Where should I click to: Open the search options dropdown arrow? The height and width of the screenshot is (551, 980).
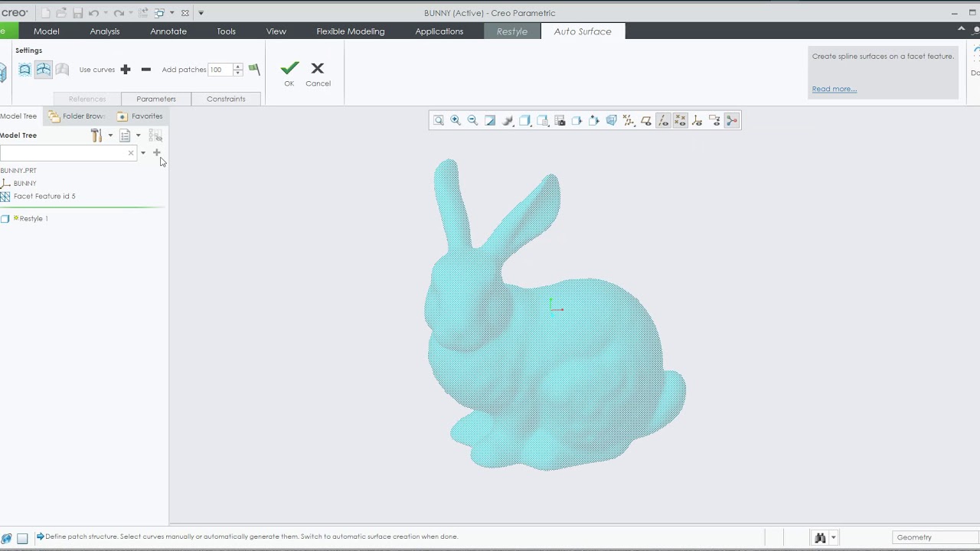tap(143, 153)
